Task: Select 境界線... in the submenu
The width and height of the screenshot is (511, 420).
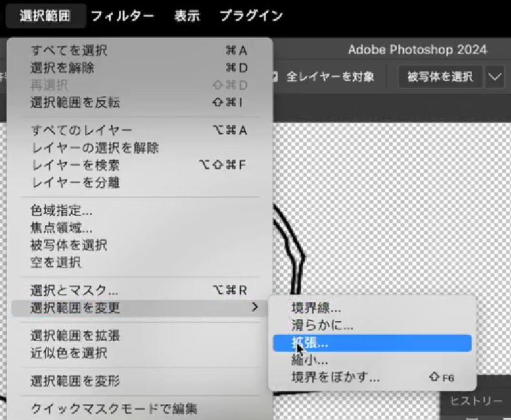Action: [372, 308]
